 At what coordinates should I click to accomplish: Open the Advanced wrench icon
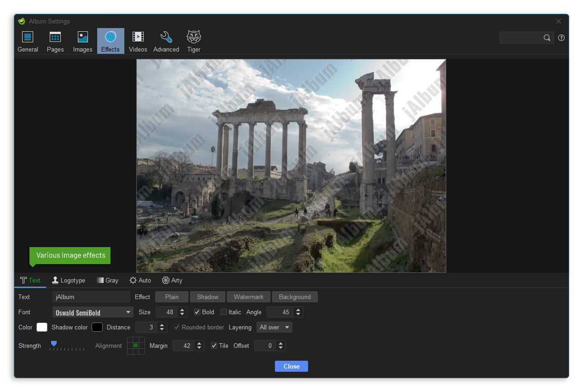click(166, 37)
